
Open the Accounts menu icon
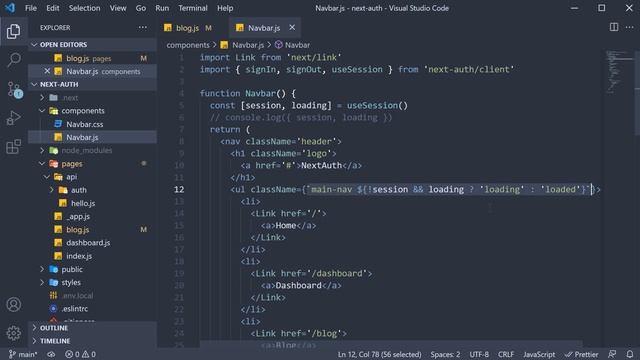point(13,304)
